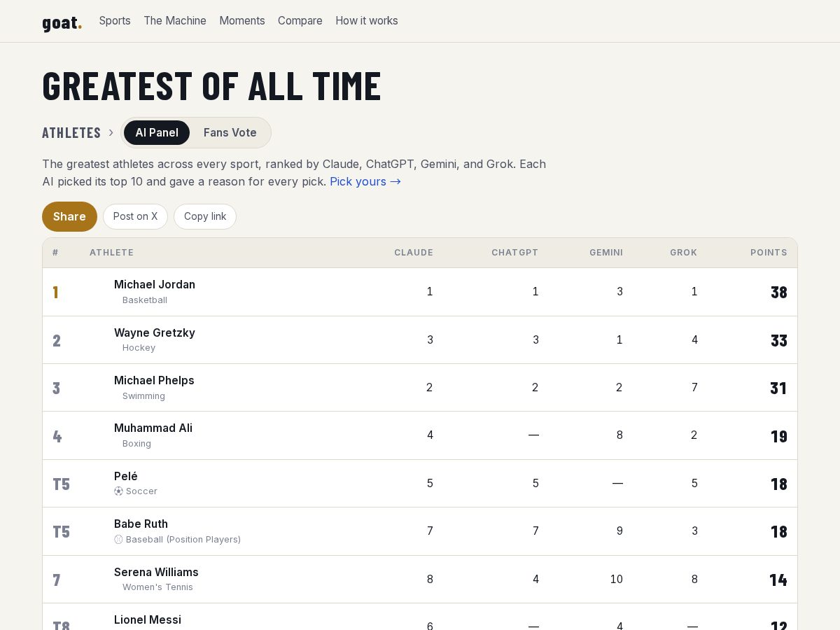Open the Moments nav link

242,21
